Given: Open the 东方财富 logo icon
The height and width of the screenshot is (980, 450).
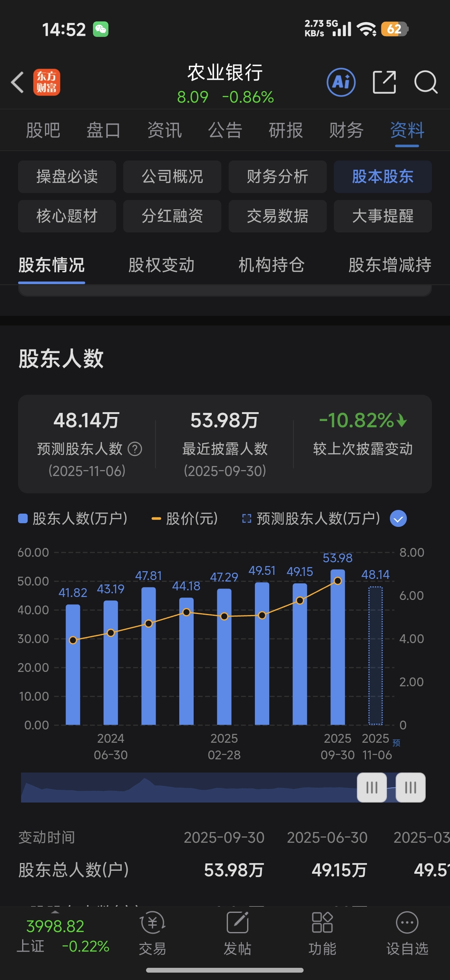Looking at the screenshot, I should coord(46,82).
